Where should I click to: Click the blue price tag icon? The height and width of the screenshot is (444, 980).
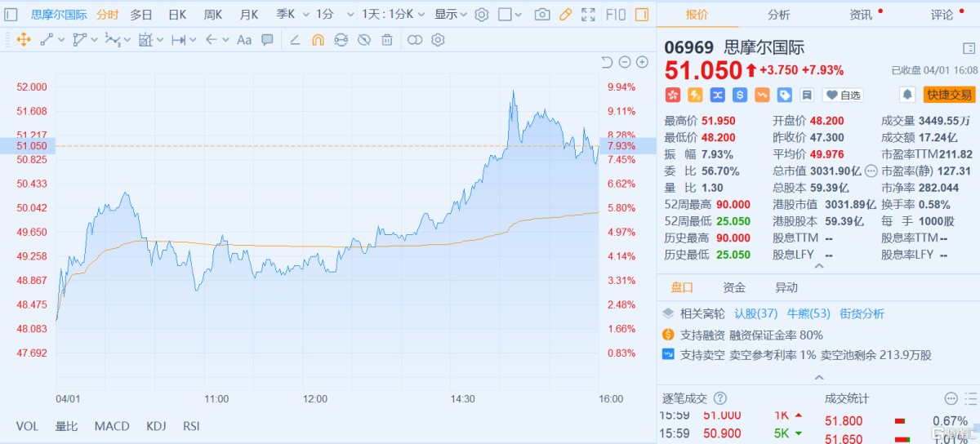click(784, 95)
